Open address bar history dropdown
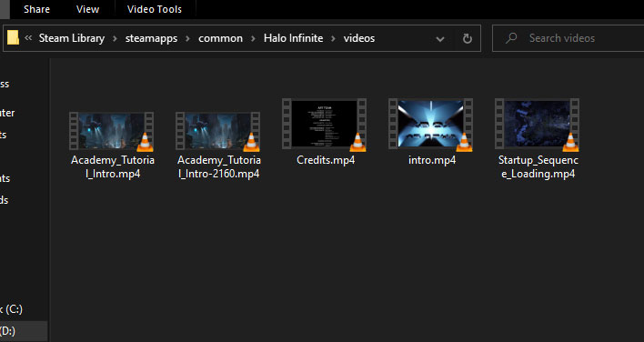 (440, 39)
